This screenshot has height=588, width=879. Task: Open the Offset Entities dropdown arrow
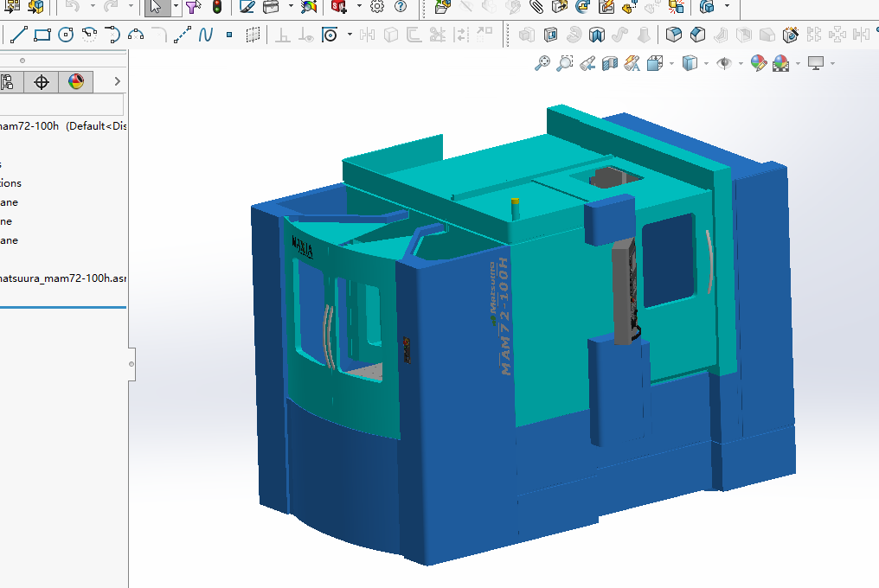[x=350, y=35]
